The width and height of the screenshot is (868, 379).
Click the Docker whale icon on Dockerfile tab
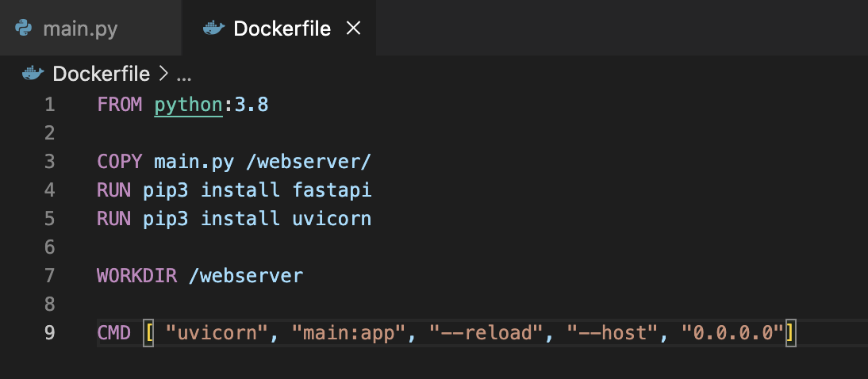[213, 29]
